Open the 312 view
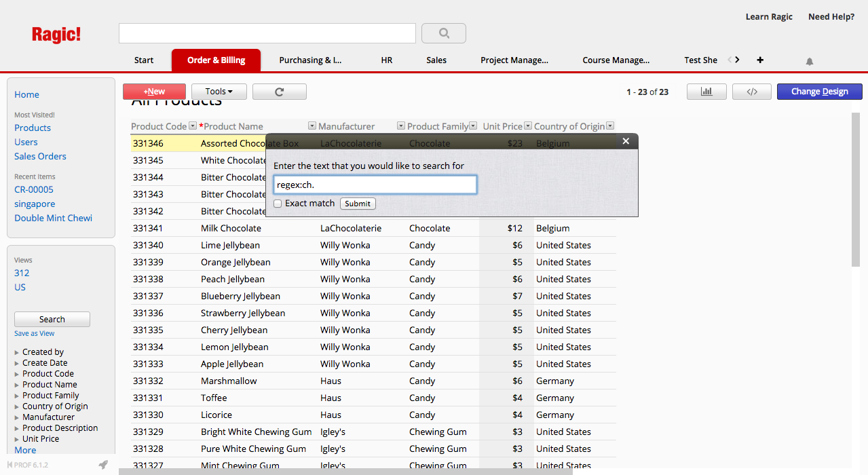Screen dimensions: 868x475 click(x=22, y=273)
